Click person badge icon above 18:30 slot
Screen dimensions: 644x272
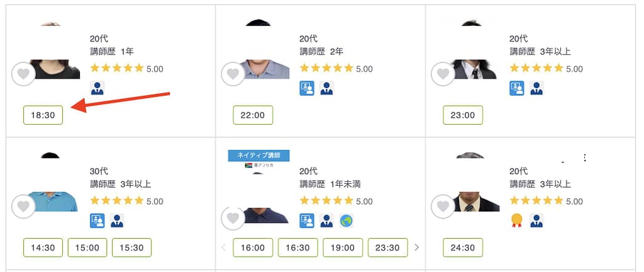click(x=97, y=88)
